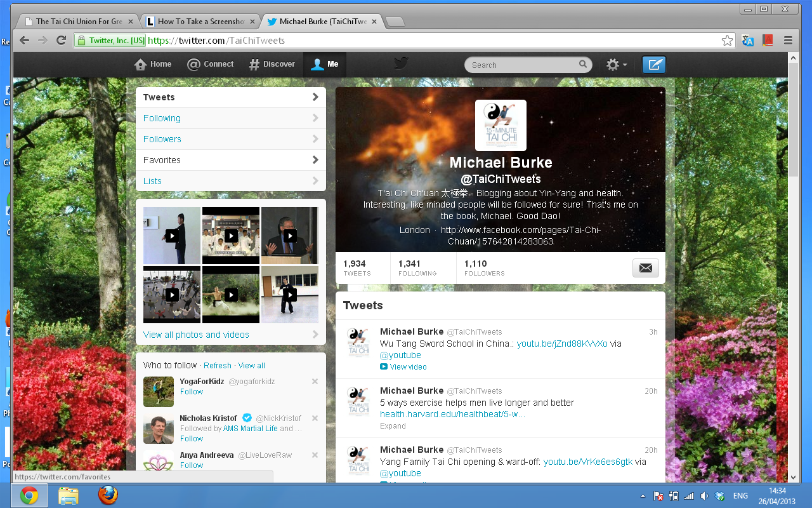Open the settings gear dropdown
This screenshot has width=812, height=508.
tap(616, 65)
